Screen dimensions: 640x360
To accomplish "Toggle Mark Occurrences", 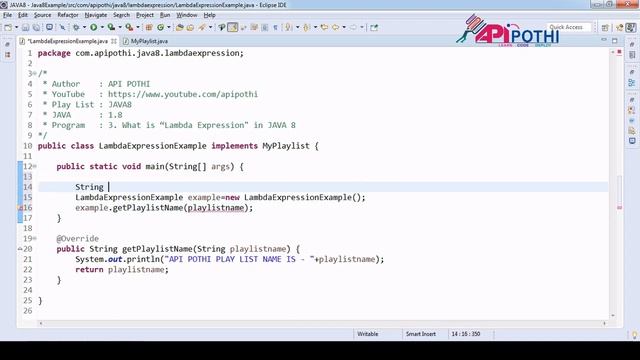I will point(233,27).
